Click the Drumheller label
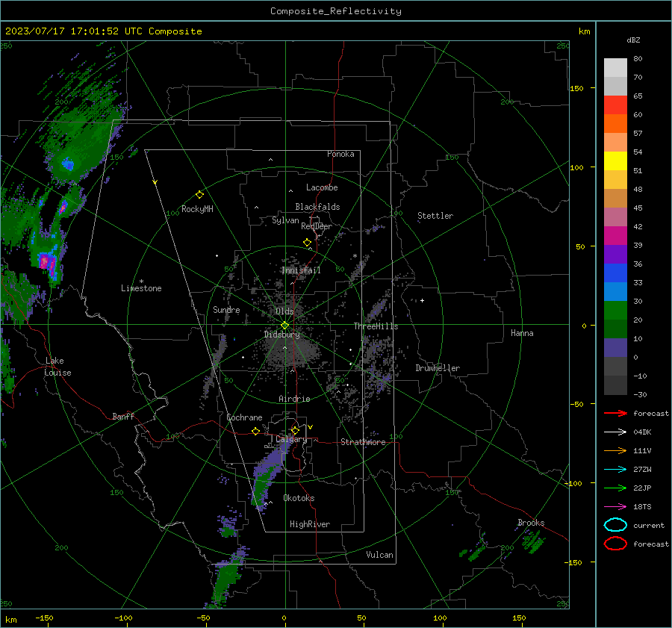 438,368
